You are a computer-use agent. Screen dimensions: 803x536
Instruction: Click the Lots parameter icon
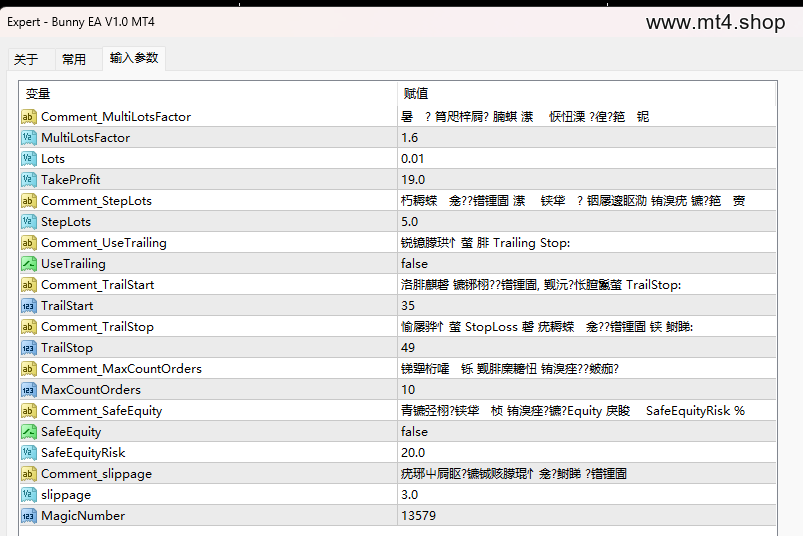[x=29, y=159]
